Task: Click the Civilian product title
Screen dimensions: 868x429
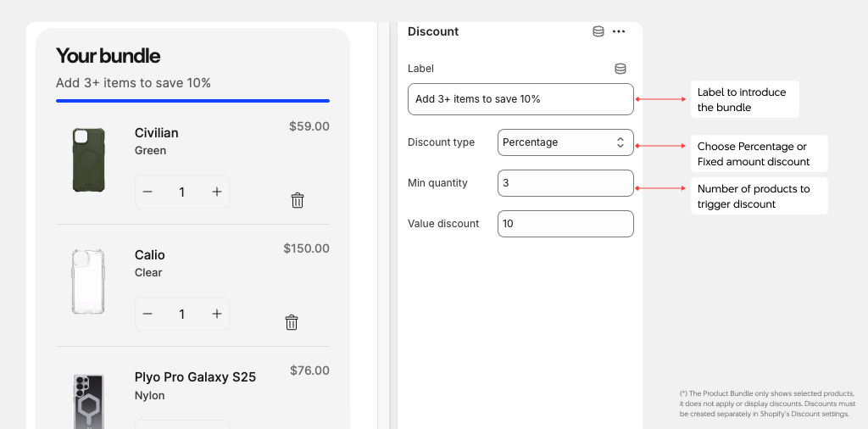Action: click(157, 133)
